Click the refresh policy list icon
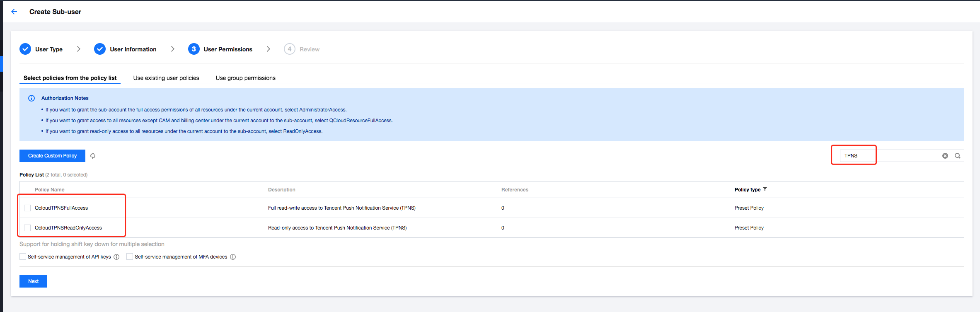 pos(93,156)
